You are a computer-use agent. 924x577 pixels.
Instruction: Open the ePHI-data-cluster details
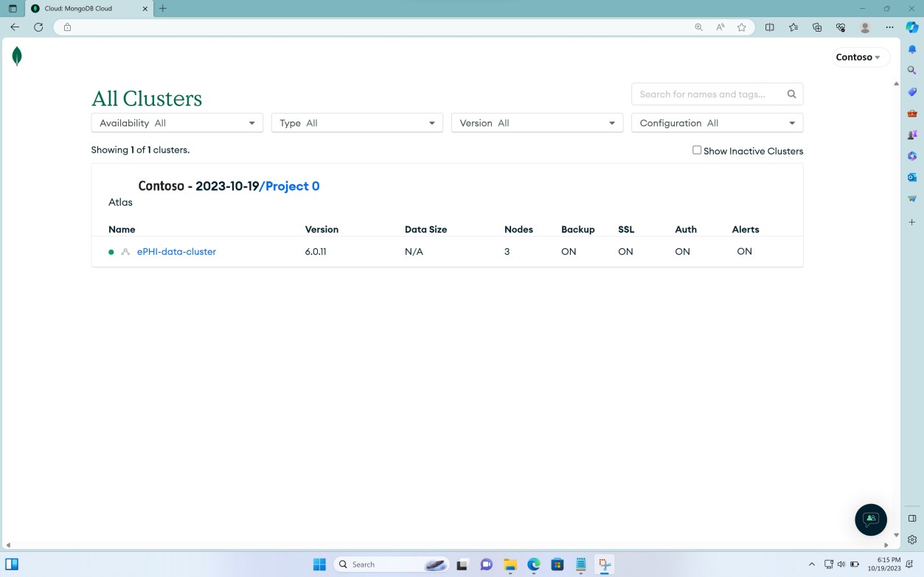176,251
